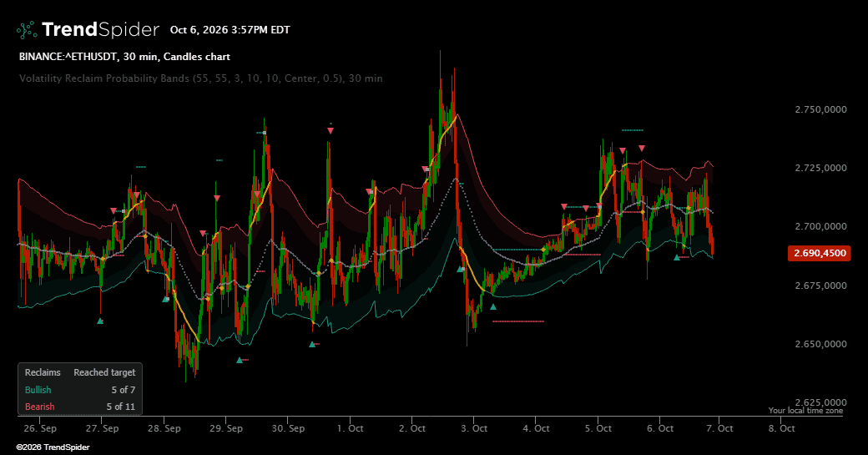
Task: Click the TrendSpider logo icon
Action: (27, 30)
